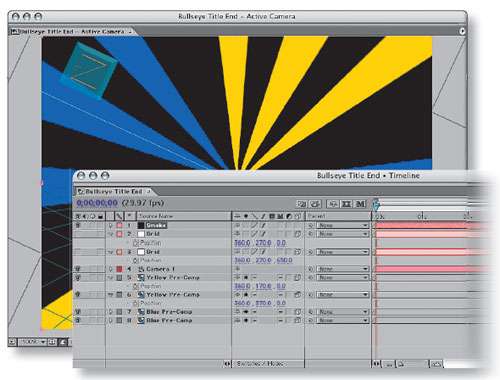Viewport: 500px width, 380px height.
Task: Click the red label color swatch of Camera 1
Action: tap(119, 269)
